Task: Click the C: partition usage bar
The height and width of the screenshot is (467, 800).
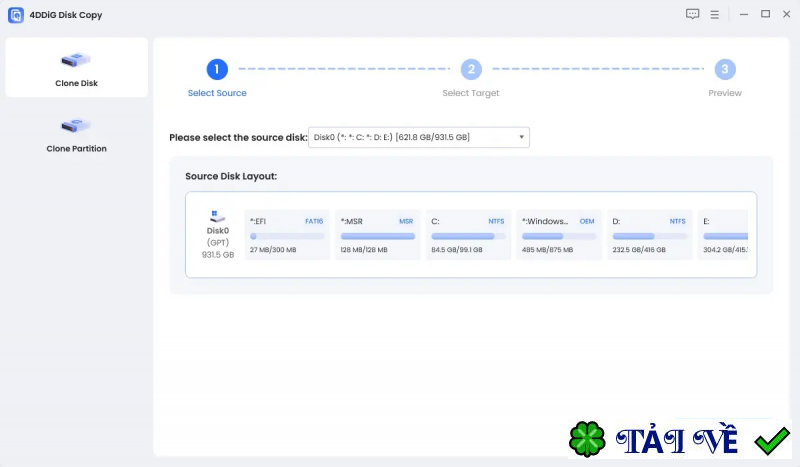Action: pyautogui.click(x=468, y=236)
